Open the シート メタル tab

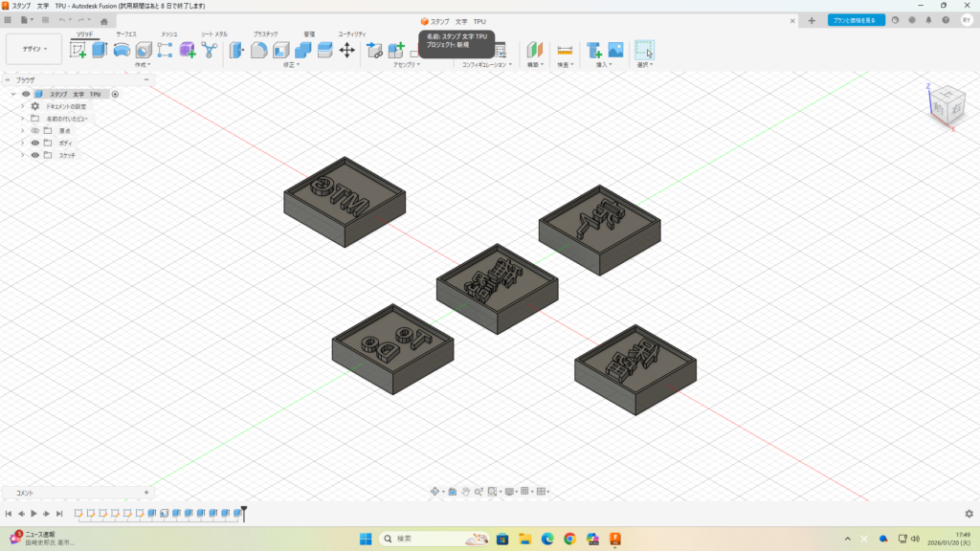point(213,33)
